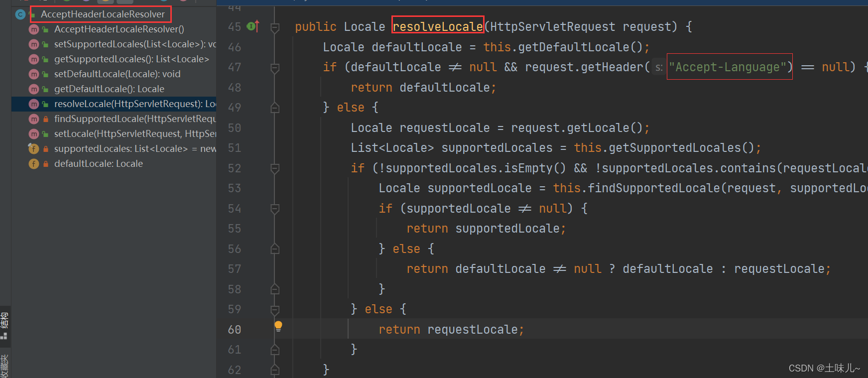Image resolution: width=868 pixels, height=378 pixels.
Task: Click the field icon next to defaultLocale: Locale
Action: pos(34,164)
